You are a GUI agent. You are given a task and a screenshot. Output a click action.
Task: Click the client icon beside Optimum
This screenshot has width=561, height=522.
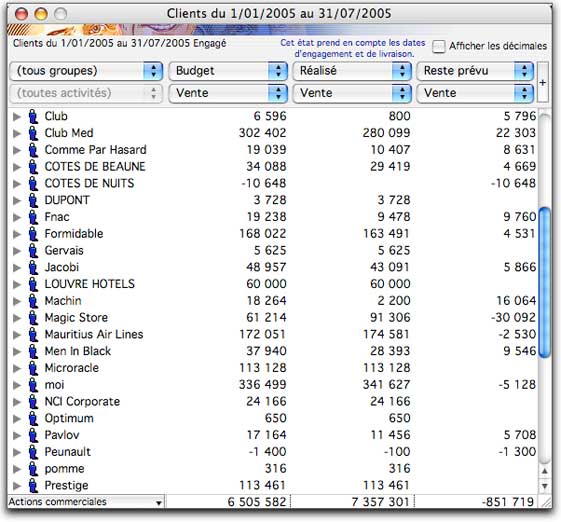pyautogui.click(x=33, y=419)
